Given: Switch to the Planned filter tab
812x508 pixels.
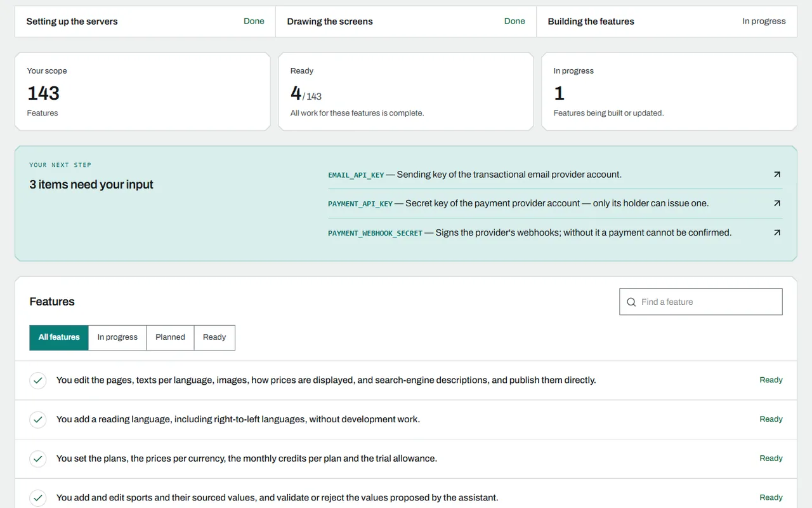Looking at the screenshot, I should 170,337.
